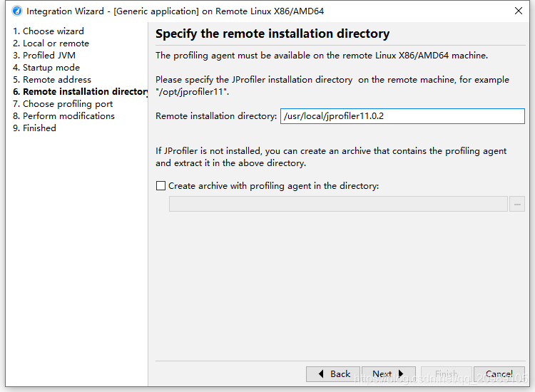The width and height of the screenshot is (535, 392).
Task: Select step 5. Remote address
Action: pyautogui.click(x=52, y=79)
